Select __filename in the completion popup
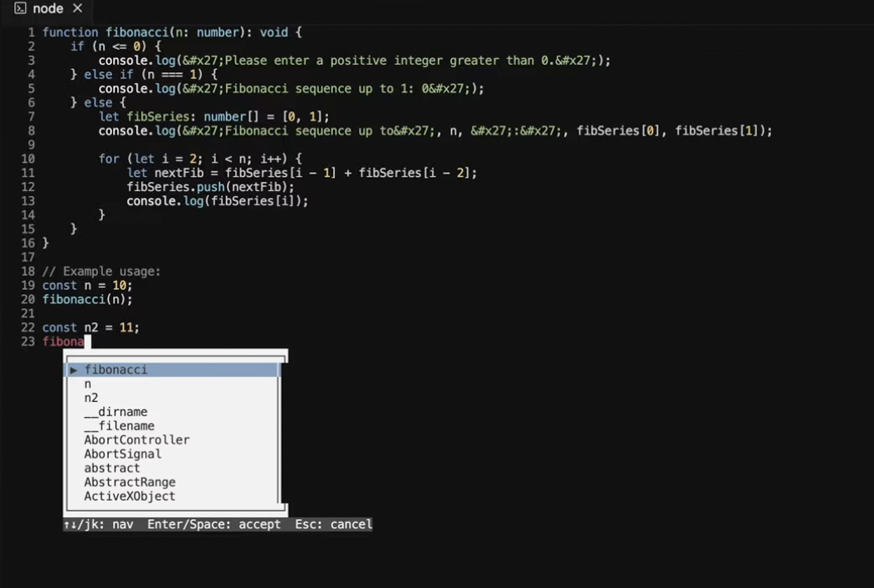 point(119,427)
